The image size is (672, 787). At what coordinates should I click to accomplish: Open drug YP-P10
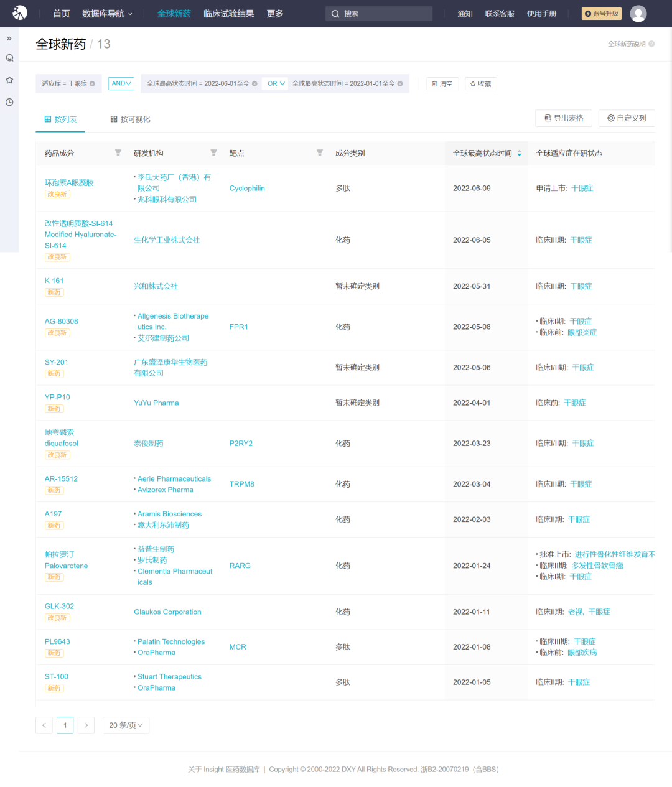pyautogui.click(x=57, y=397)
